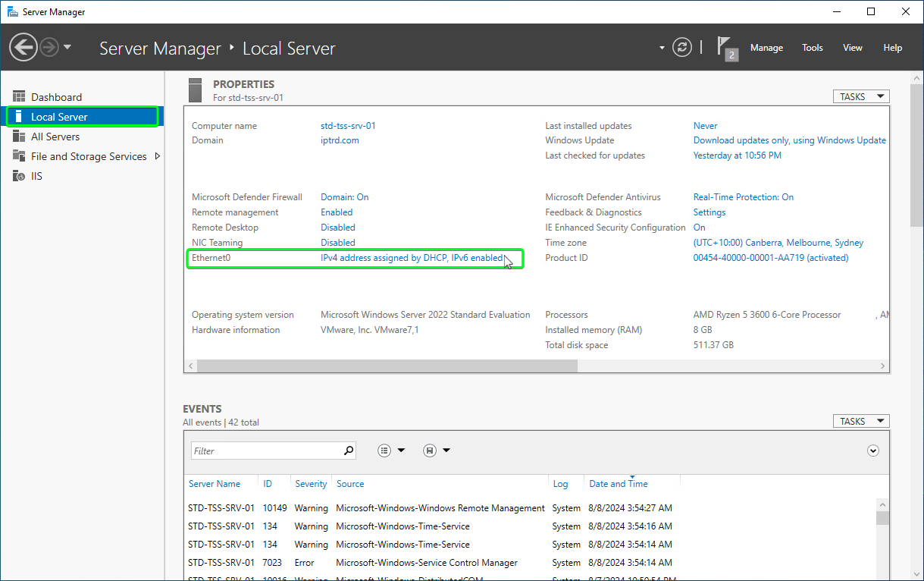The height and width of the screenshot is (581, 924).
Task: Select the All Servers icon
Action: [x=19, y=137]
